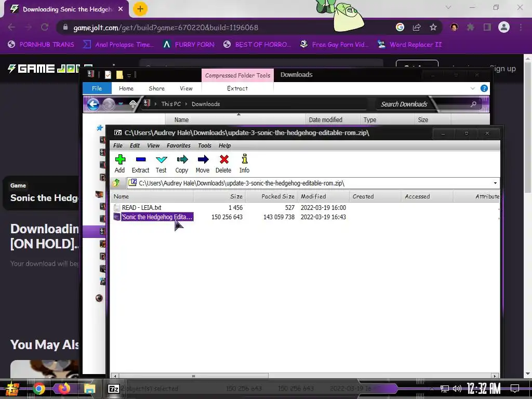The height and width of the screenshot is (399, 532).
Task: Click the 7-Zip scrollbar right arrow
Action: point(495,376)
